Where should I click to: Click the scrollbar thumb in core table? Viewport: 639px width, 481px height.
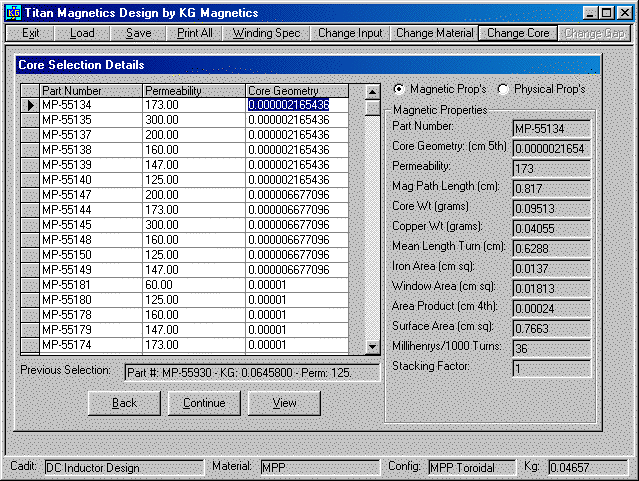pos(372,108)
